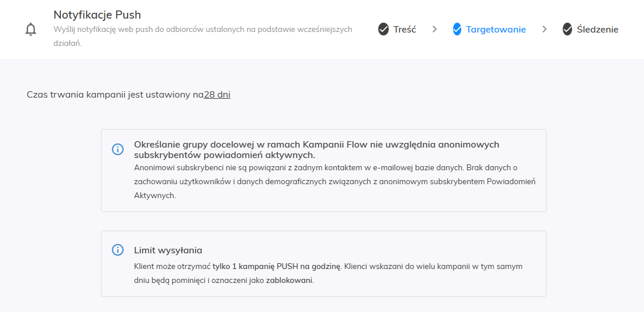Click the checkmark icon beside Treść
This screenshot has height=312, width=644.
point(383,29)
